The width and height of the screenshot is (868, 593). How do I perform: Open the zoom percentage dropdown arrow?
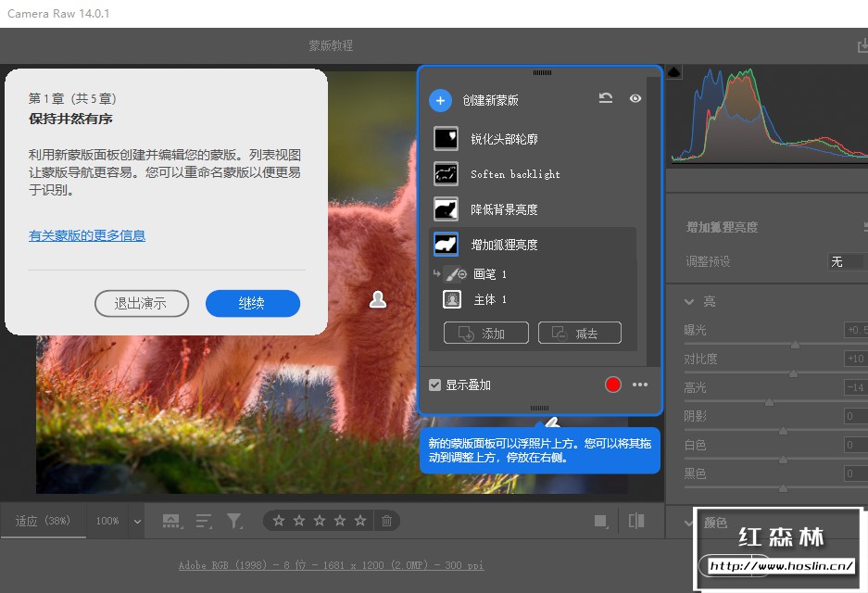(x=137, y=521)
